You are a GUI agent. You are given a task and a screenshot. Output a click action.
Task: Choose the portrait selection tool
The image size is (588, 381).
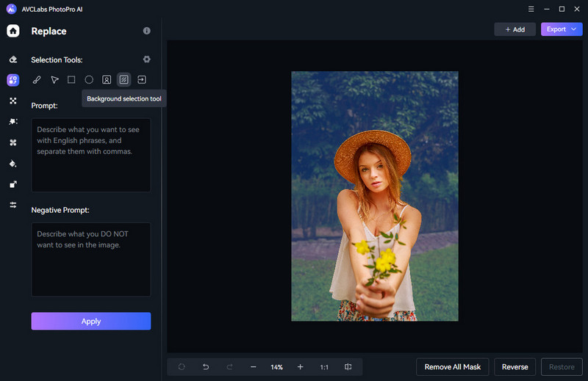107,79
